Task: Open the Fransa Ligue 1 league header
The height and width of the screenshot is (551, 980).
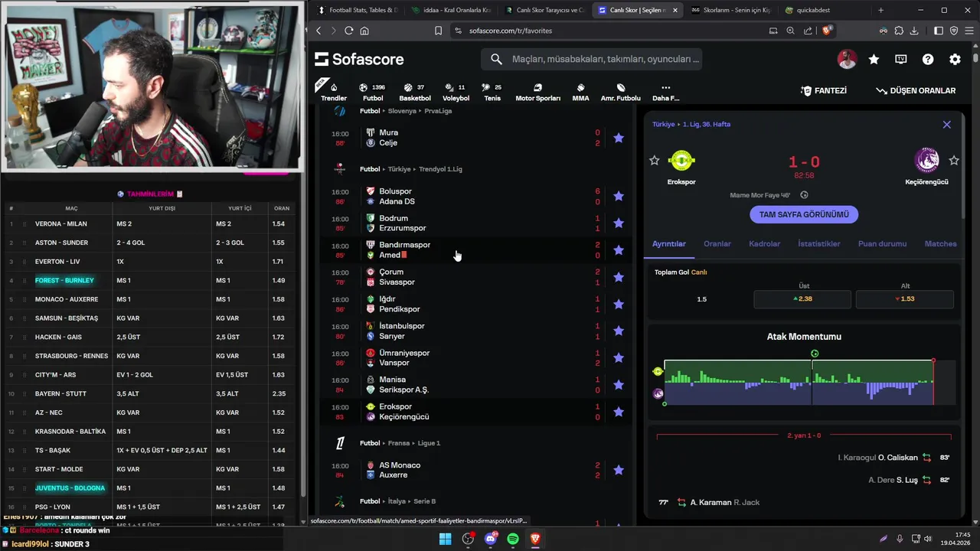Action: [429, 443]
